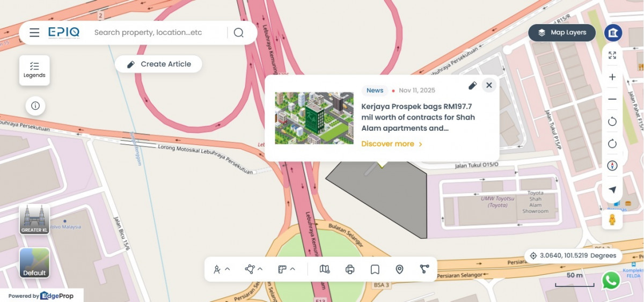Open the hamburger menu beside EPIQ logo

click(x=34, y=33)
